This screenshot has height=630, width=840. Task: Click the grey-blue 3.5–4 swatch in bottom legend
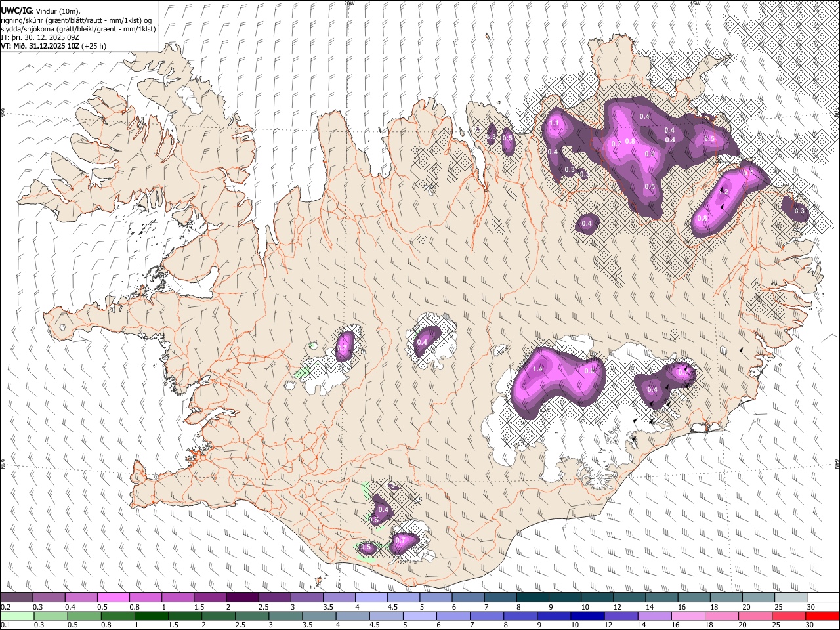point(319,616)
